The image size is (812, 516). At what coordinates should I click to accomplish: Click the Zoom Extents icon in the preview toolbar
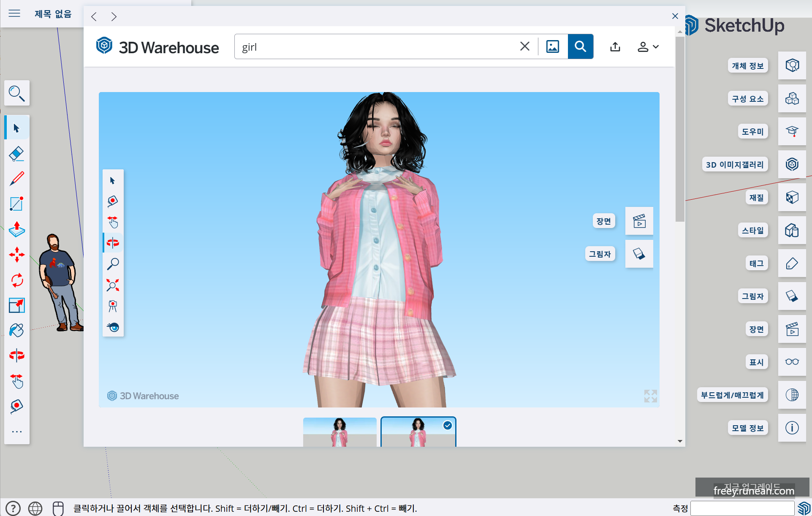coord(113,285)
